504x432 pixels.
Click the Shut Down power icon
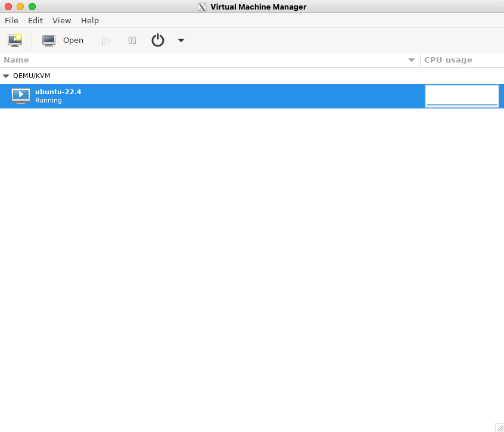157,41
